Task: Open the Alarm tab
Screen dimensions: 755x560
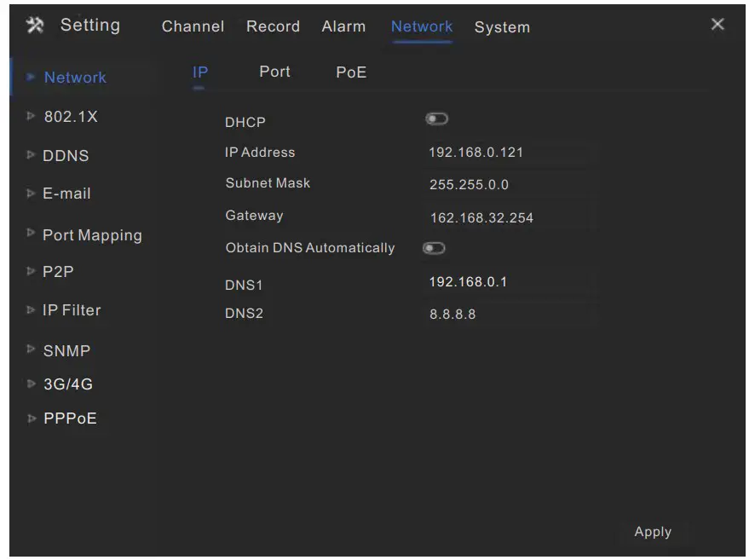Action: coord(343,26)
